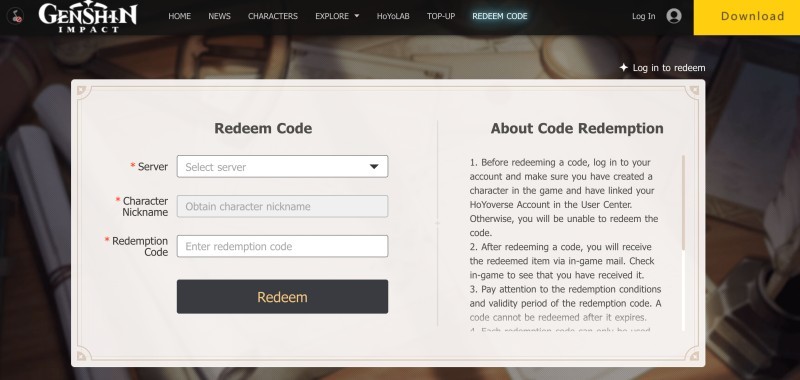
Task: Click Log in to redeem link
Action: click(669, 68)
